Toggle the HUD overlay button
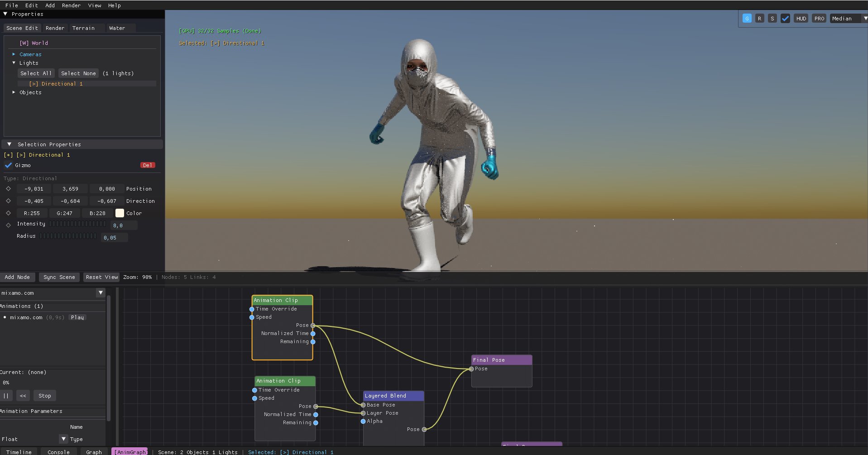The width and height of the screenshot is (868, 455). point(801,19)
